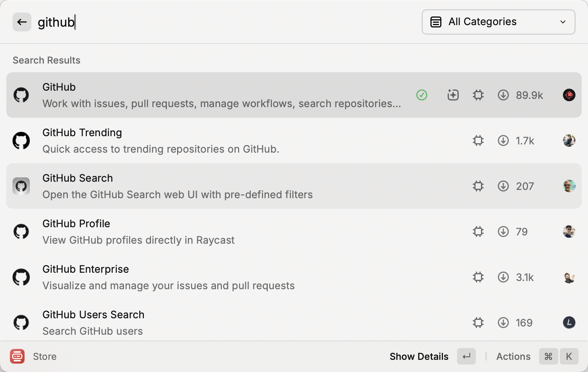Image resolution: width=588 pixels, height=372 pixels.
Task: Click the commands chip icon on GitHub Search
Action: point(478,186)
